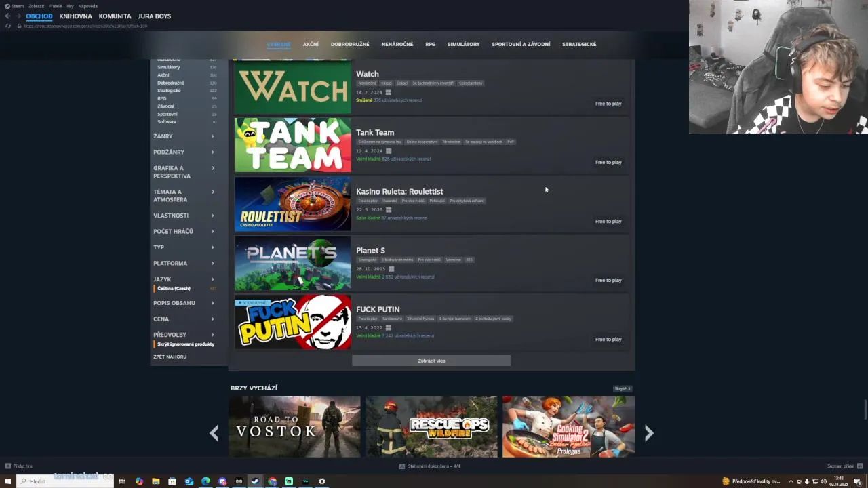
Task: Click the Windows platform icon on Tank Team row
Action: point(388,151)
